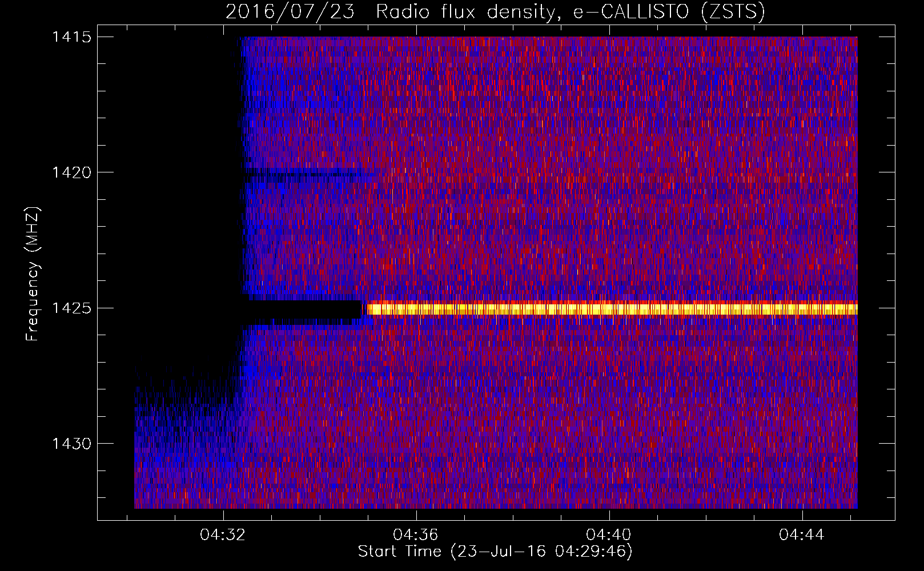Click the "Frequency (MHZ)" axis title
The width and height of the screenshot is (924, 571).
[33, 274]
